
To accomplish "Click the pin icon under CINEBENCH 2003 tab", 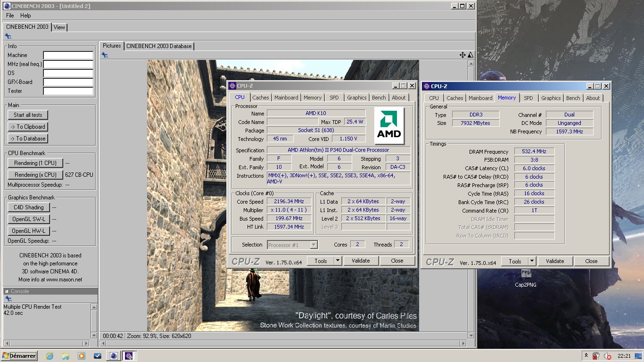I will [8, 36].
